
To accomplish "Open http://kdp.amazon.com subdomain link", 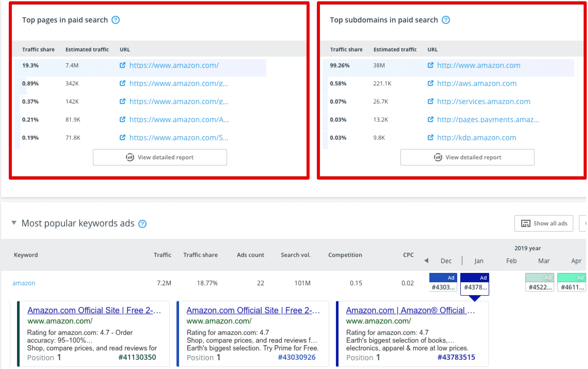I will (x=477, y=138).
